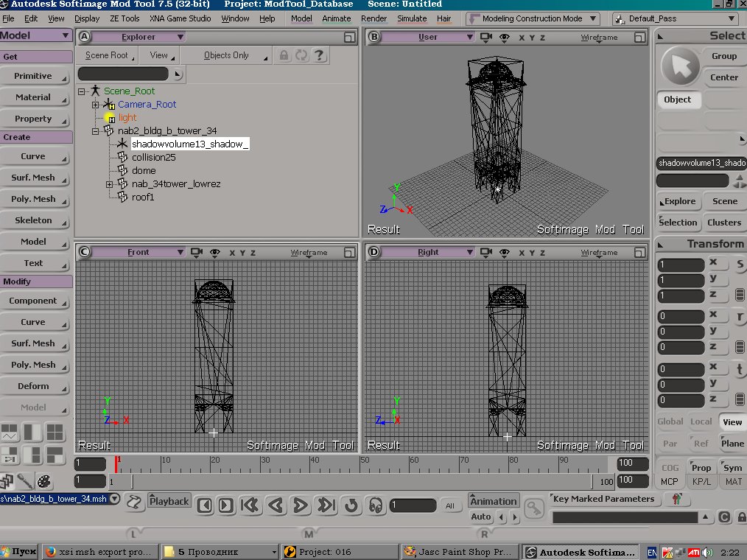Click the time range slider bar
Image resolution: width=747 pixels, height=560 pixels.
[362, 481]
